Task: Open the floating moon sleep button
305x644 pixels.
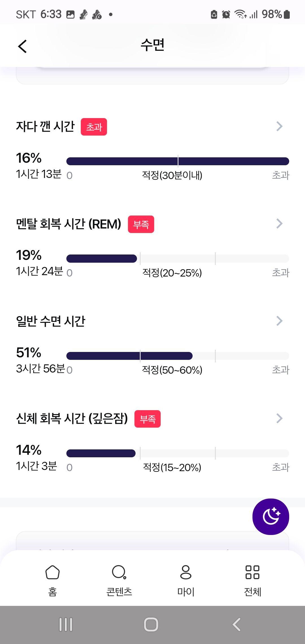Action: 271,517
